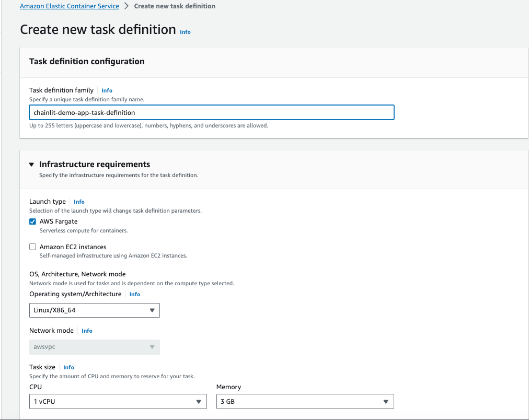The height and width of the screenshot is (420, 529).
Task: Click the Task size Info link
Action: tap(68, 367)
